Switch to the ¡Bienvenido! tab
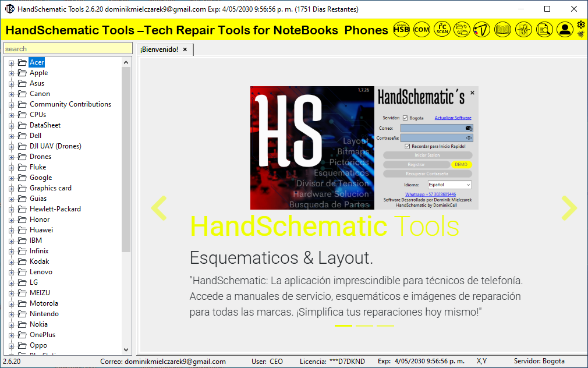The image size is (588, 368). [160, 49]
